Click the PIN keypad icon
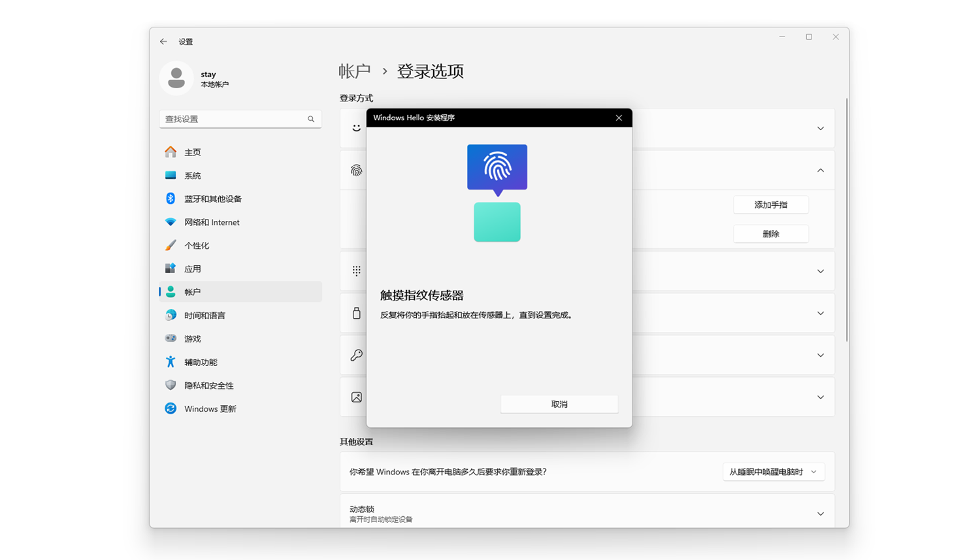This screenshot has width=980, height=560. (x=356, y=271)
